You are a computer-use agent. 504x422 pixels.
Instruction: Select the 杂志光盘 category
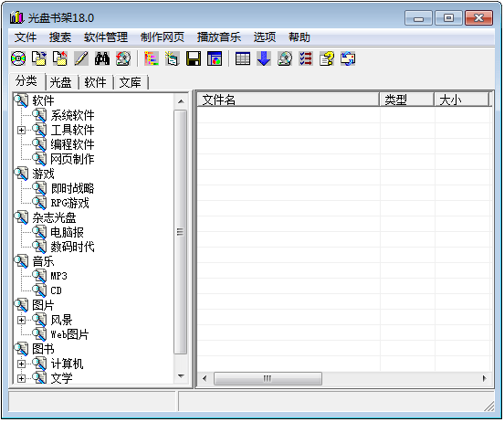(x=54, y=217)
